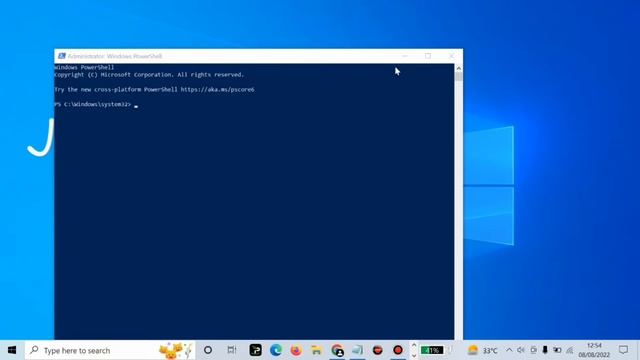
Task: Click the https://aka.ms/pscore6 URL text
Action: pyautogui.click(x=218, y=89)
